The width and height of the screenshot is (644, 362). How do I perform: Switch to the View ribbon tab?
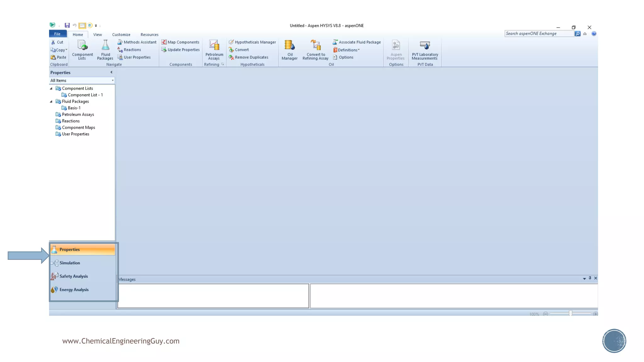click(x=97, y=35)
